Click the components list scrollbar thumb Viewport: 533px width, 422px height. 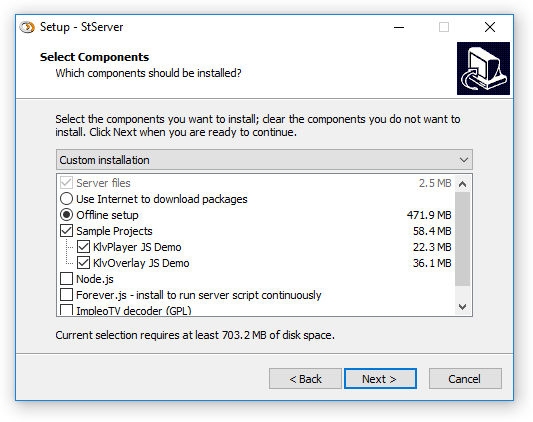point(462,239)
